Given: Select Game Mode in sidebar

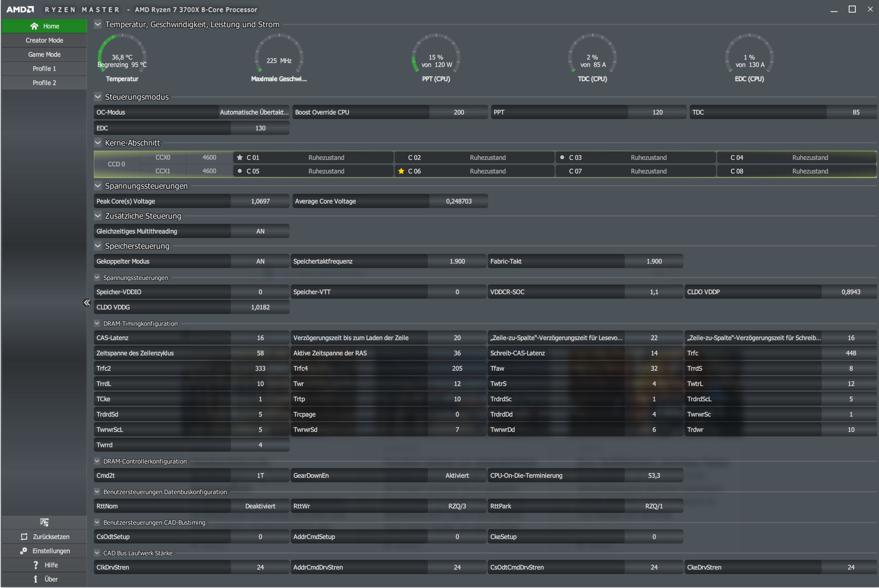Looking at the screenshot, I should (x=44, y=54).
